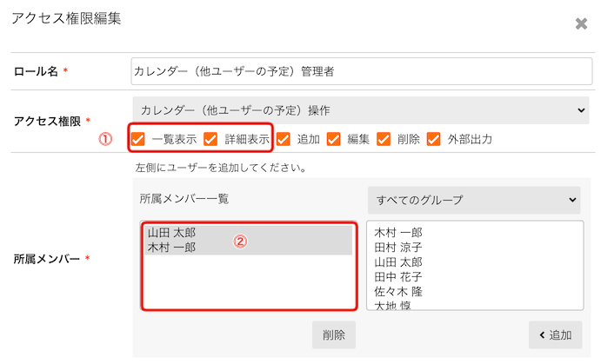Disable the 追加 permission checkbox
This screenshot has width=601, height=364.
point(283,139)
